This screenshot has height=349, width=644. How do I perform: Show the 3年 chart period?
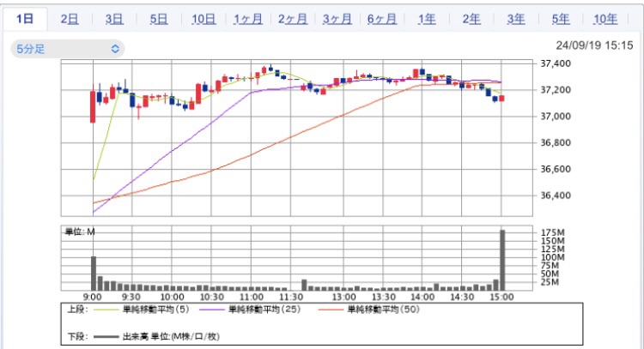tap(516, 19)
